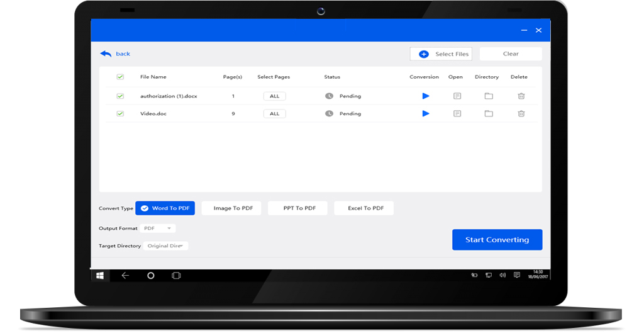Delete Video.doc with trash icon
The image size is (644, 333).
pos(521,113)
